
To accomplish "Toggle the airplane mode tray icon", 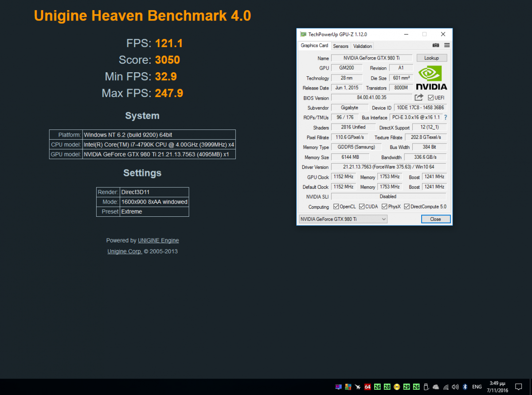I will (358, 387).
